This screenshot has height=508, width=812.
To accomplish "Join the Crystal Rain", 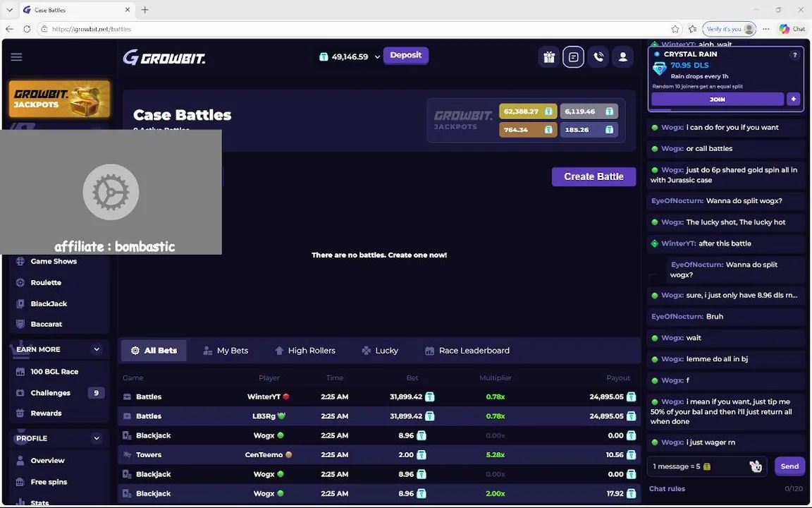I will pos(718,99).
